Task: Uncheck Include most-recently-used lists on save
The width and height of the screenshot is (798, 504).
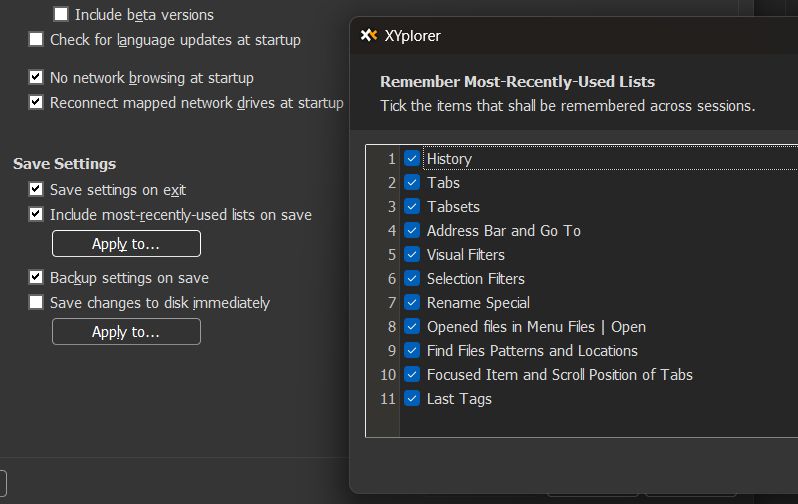Action: tap(36, 214)
